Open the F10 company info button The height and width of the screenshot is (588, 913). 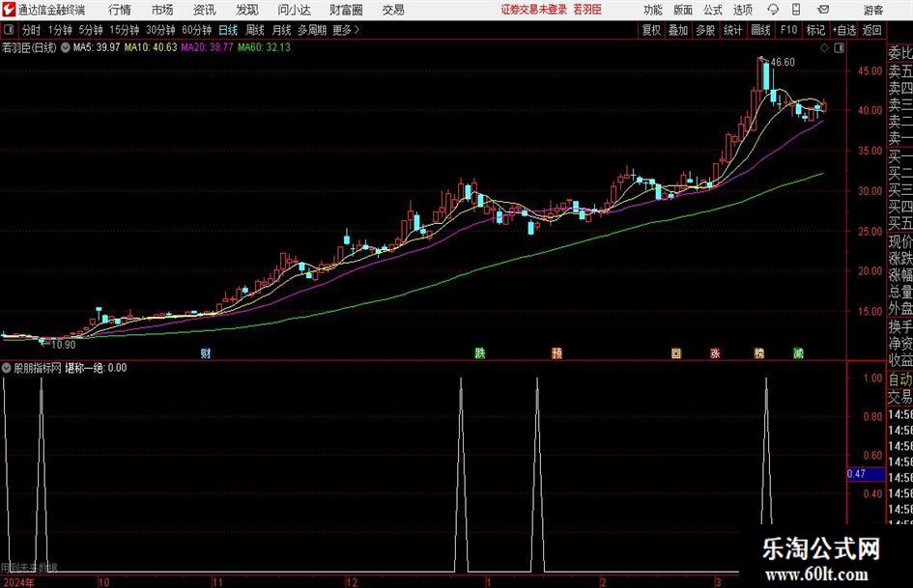click(x=788, y=30)
